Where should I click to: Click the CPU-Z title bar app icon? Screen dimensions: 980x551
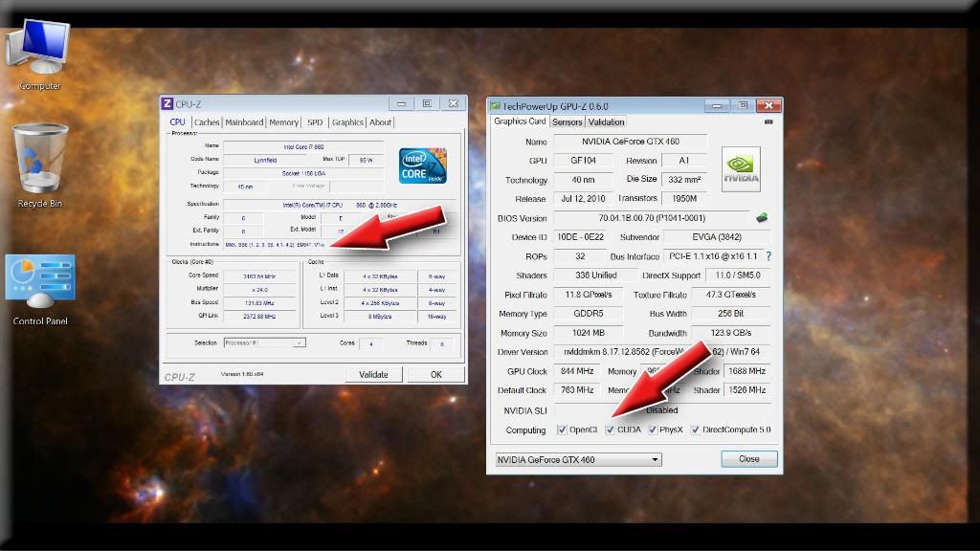[x=167, y=103]
